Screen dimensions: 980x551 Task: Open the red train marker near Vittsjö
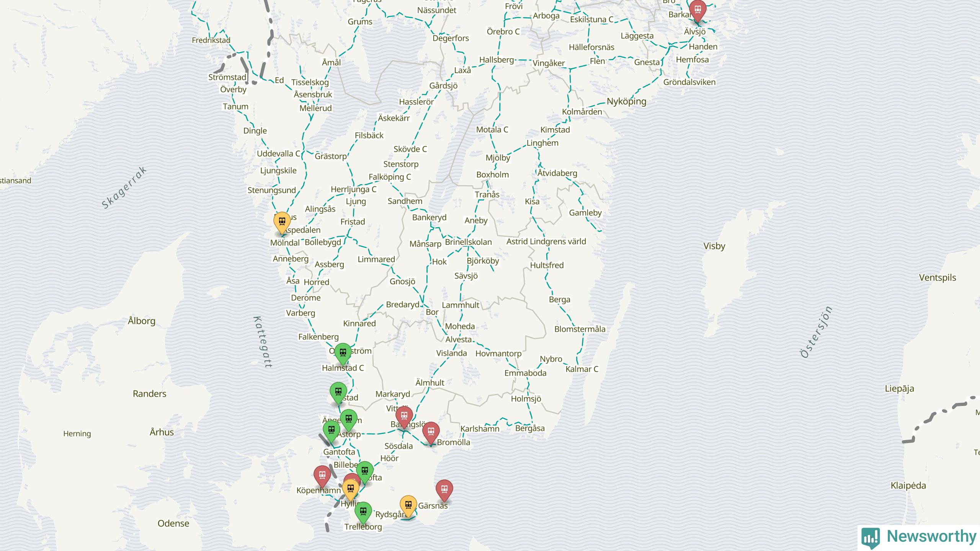(x=404, y=416)
